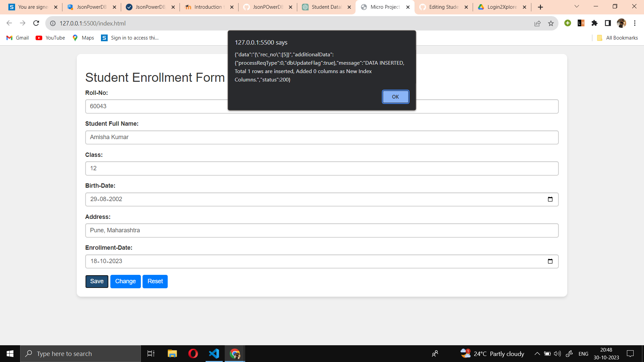This screenshot has width=644, height=362.
Task: Open the Chrome extensions puzzle icon
Action: point(594,23)
